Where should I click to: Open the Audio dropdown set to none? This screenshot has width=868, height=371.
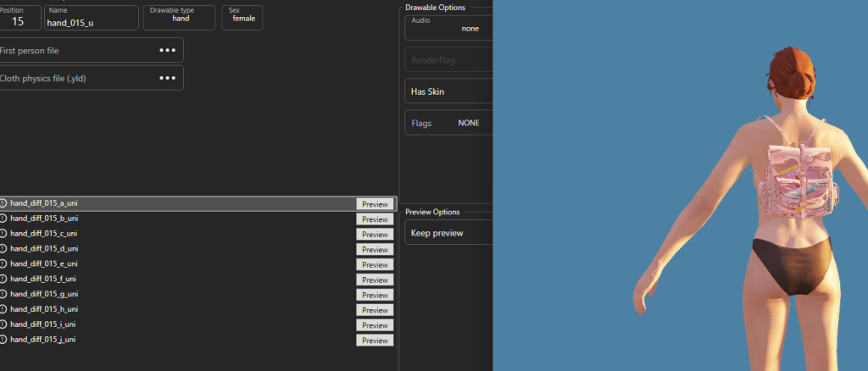pyautogui.click(x=449, y=28)
